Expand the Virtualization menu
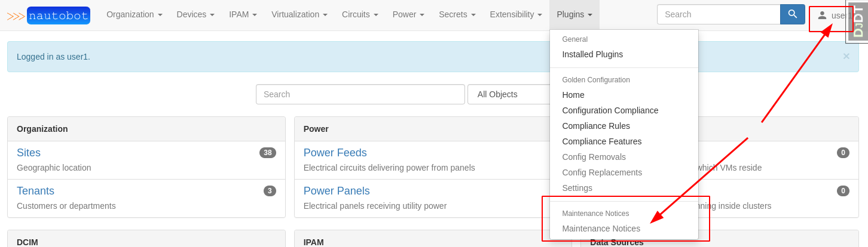Image resolution: width=868 pixels, height=247 pixels. tap(299, 14)
